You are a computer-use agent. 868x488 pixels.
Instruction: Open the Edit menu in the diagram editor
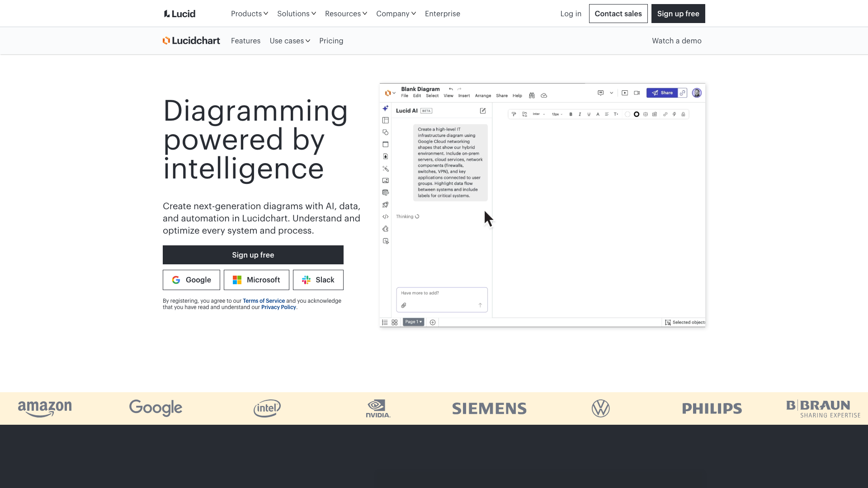tap(417, 96)
